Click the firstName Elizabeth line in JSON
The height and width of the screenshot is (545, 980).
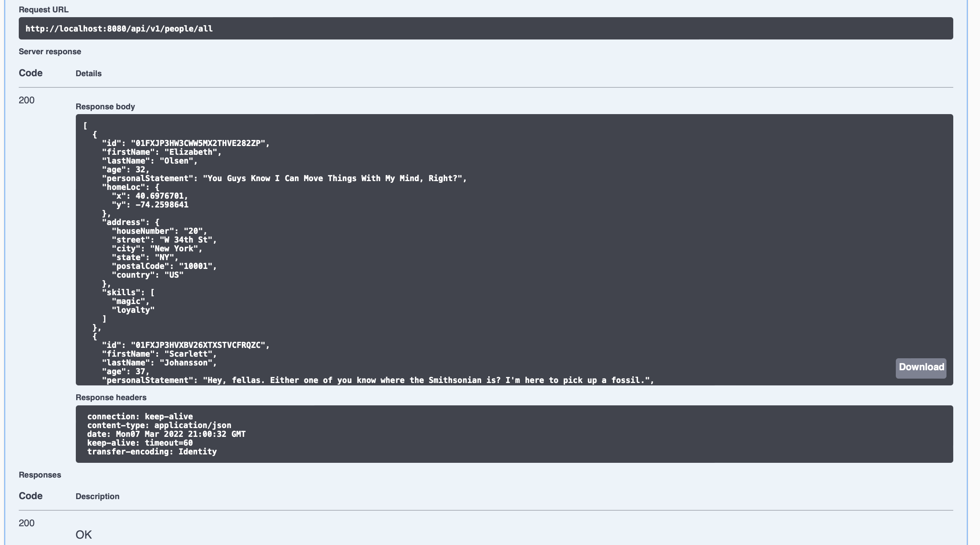(162, 152)
